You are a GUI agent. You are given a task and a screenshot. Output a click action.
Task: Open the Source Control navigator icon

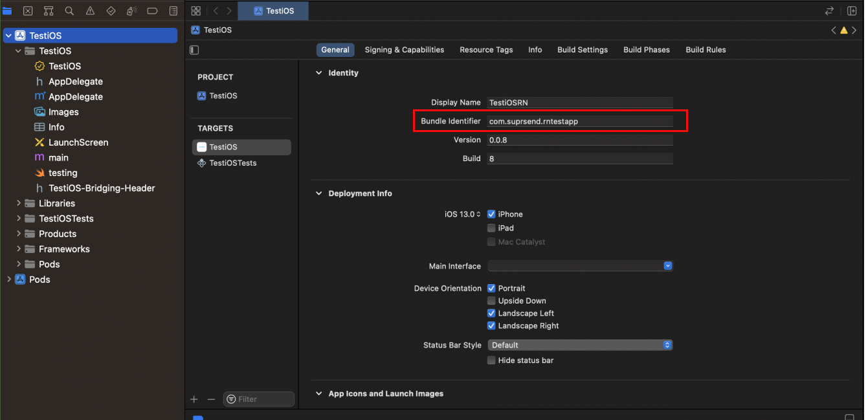[x=28, y=11]
